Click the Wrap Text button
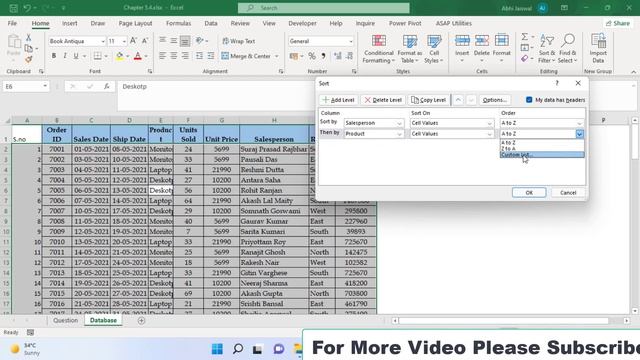The height and width of the screenshot is (360, 640). coord(239,41)
